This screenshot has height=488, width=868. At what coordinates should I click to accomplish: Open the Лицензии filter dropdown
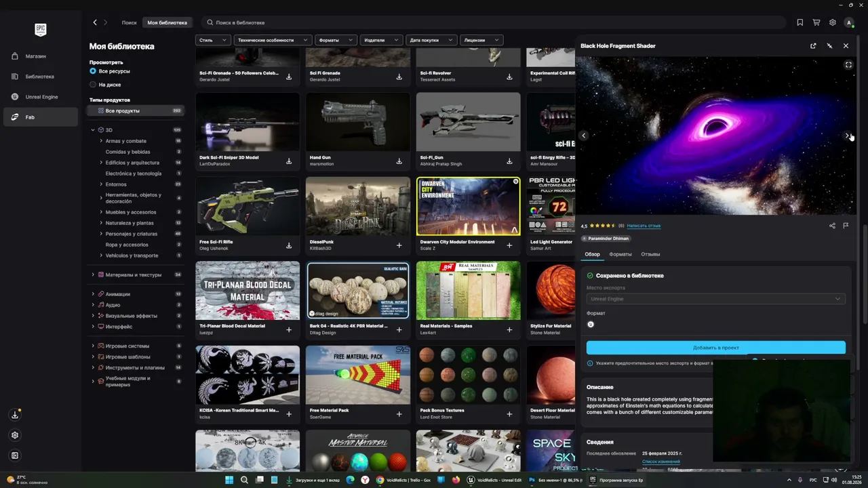[481, 40]
